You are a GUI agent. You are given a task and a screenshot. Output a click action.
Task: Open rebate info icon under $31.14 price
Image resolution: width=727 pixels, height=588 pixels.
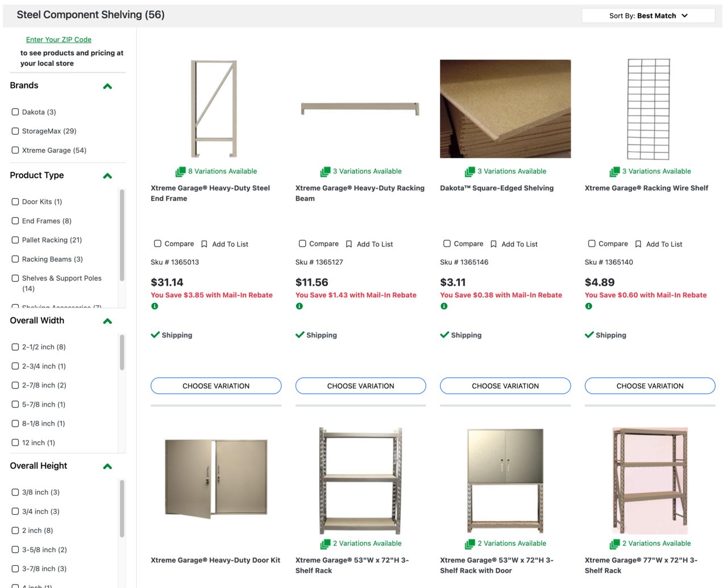(x=155, y=306)
